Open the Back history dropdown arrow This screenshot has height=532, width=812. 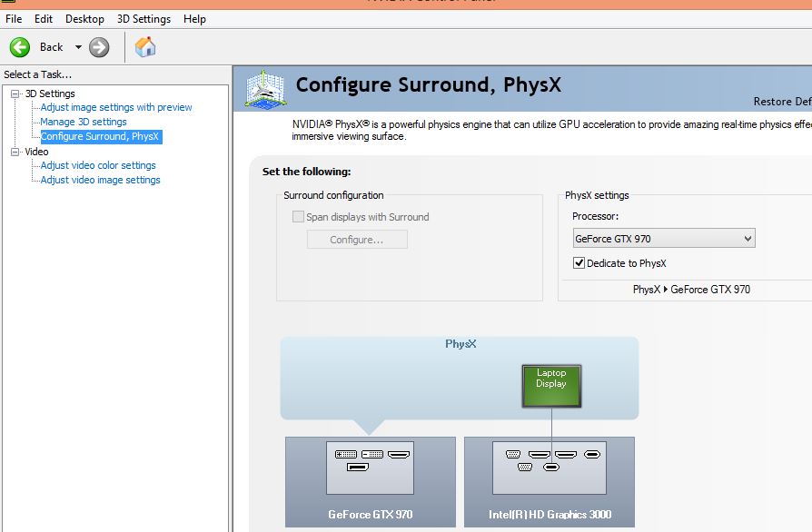coord(78,47)
